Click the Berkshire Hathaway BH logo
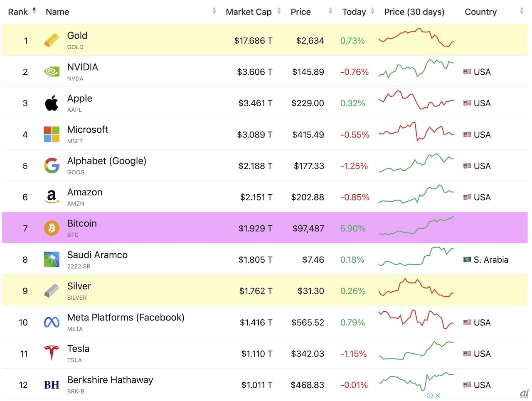The width and height of the screenshot is (532, 401). [x=52, y=385]
